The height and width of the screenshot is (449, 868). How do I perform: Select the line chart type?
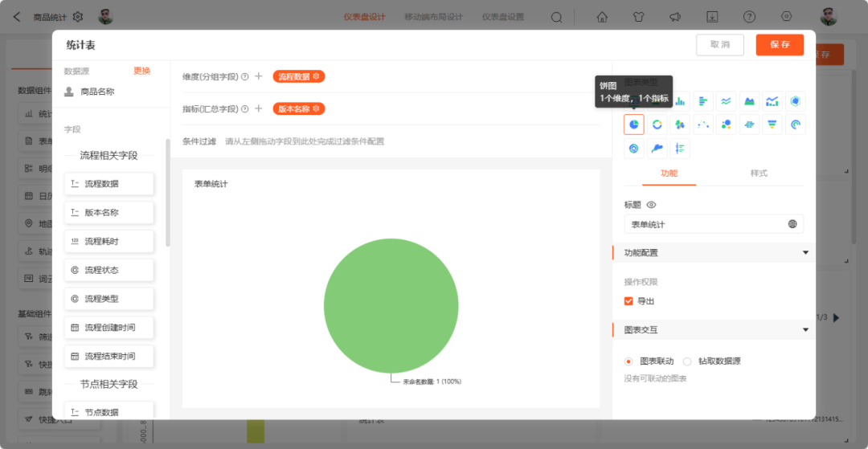[727, 101]
